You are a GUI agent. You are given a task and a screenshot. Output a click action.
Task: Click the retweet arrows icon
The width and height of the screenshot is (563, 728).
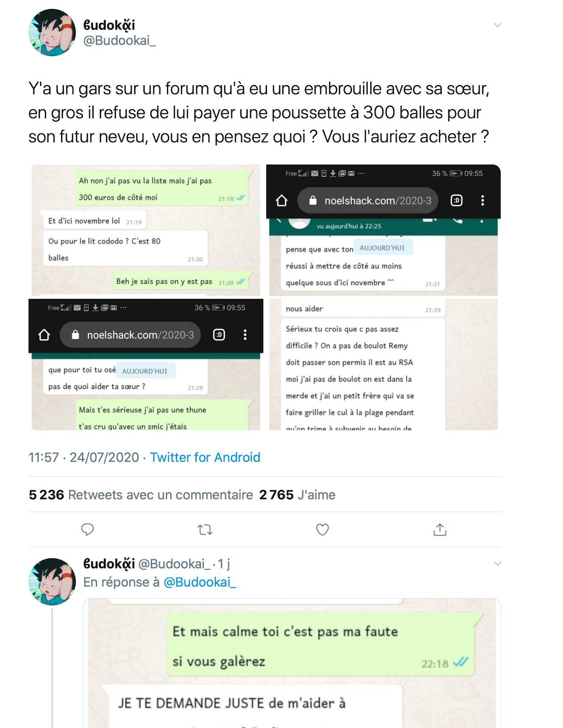205,529
